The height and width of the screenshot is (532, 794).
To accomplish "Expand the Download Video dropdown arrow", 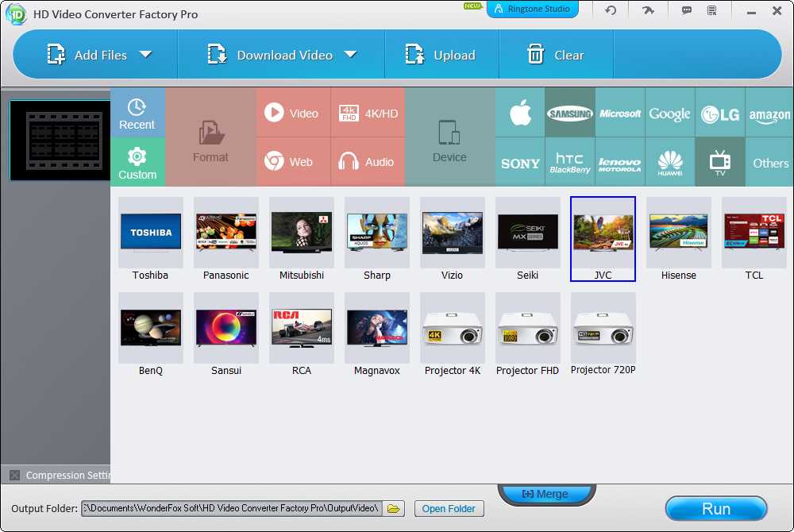I will [350, 55].
